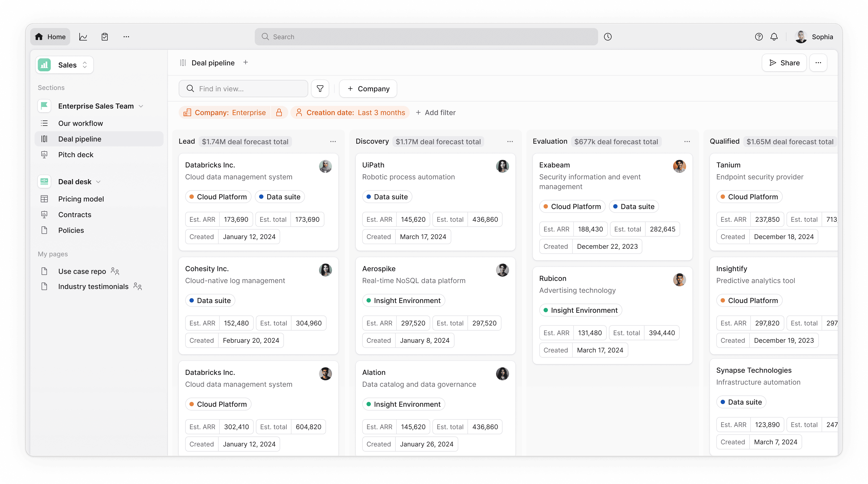Click Cohesity Inc. Est. ARR value 152,480

click(x=236, y=323)
